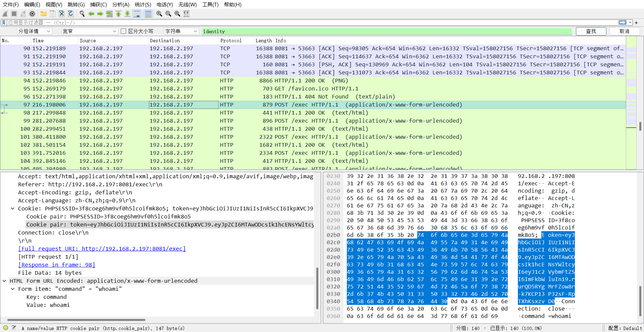This screenshot has height=332, width=644.
Task: Zoom in on main window text
Action: [159, 14]
